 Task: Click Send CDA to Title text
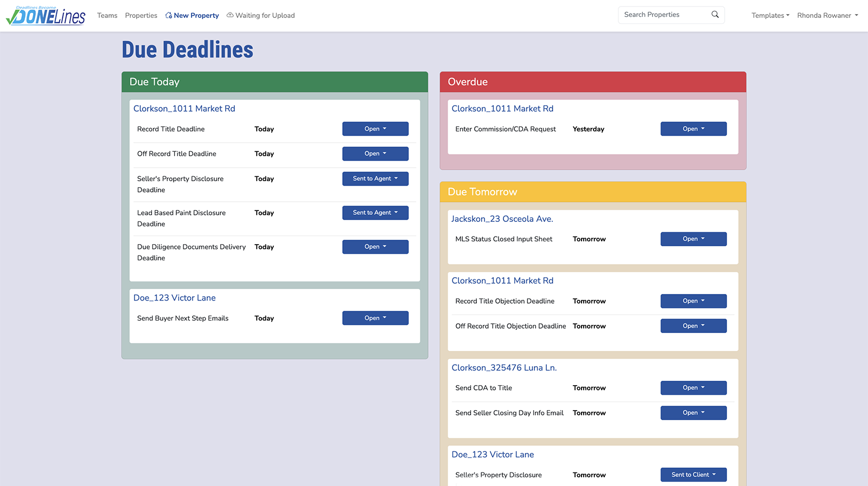tap(484, 388)
